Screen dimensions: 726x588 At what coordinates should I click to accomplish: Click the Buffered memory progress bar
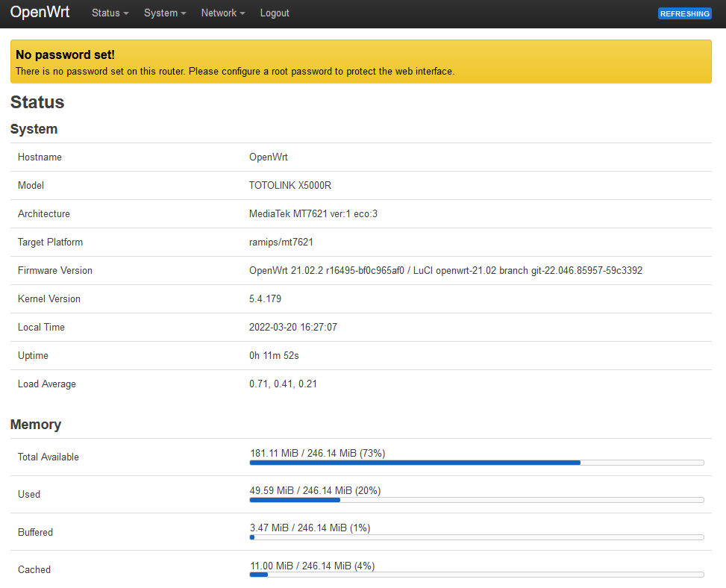[477, 537]
